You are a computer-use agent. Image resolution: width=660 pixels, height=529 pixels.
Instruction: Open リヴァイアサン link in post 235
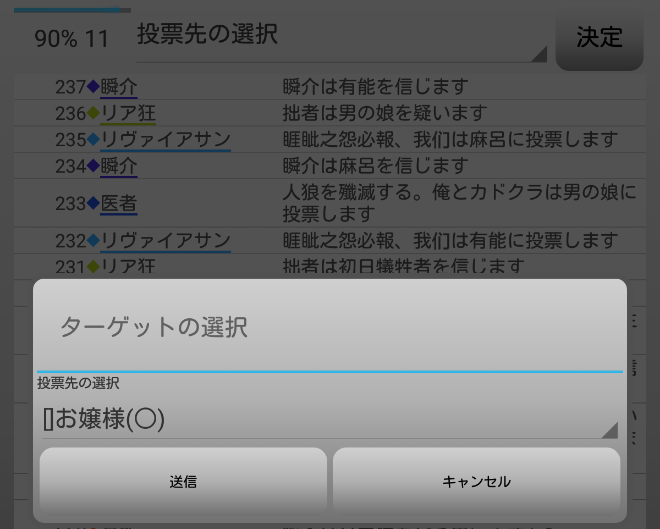pyautogui.click(x=165, y=140)
